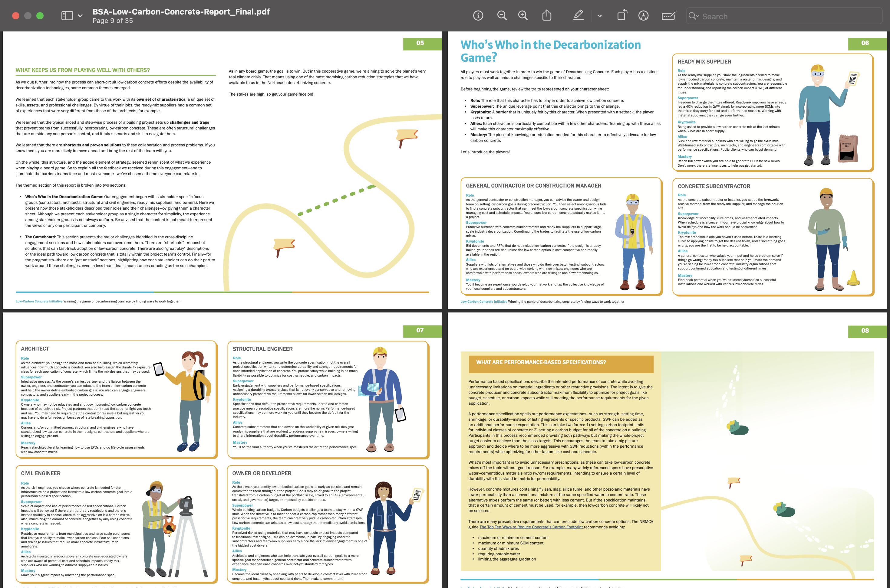Open the Top Ten Ways NRMCA link
Image resolution: width=890 pixels, height=588 pixels.
coord(531,527)
